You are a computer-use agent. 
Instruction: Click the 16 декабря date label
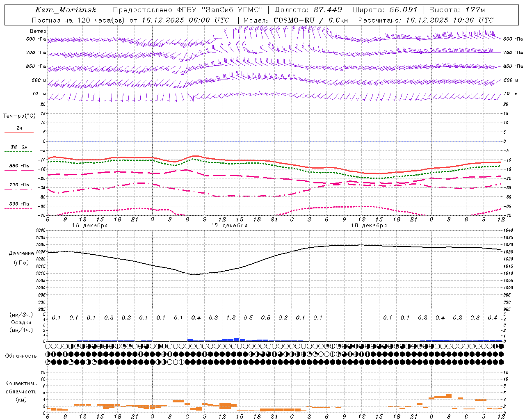[x=90, y=226]
